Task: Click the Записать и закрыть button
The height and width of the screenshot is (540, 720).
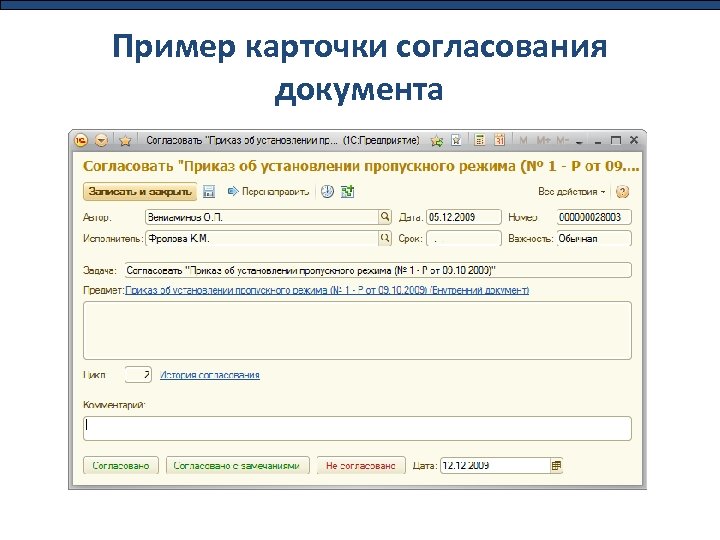Action: pos(140,191)
